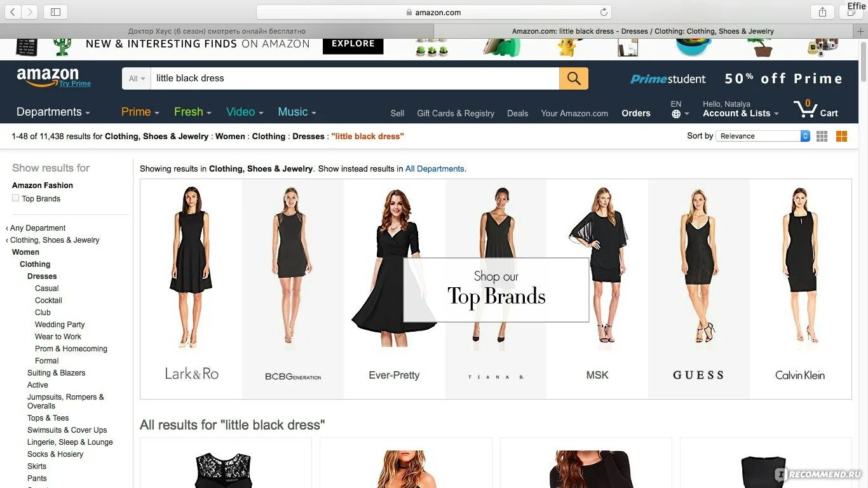
Task: Switch to the Доктор Хаус tab
Action: tap(217, 30)
